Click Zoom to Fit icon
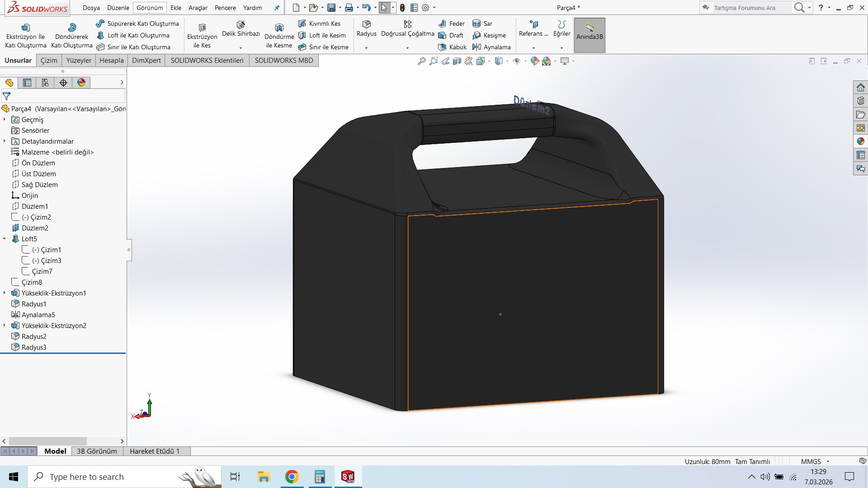The height and width of the screenshot is (488, 868). click(x=421, y=61)
